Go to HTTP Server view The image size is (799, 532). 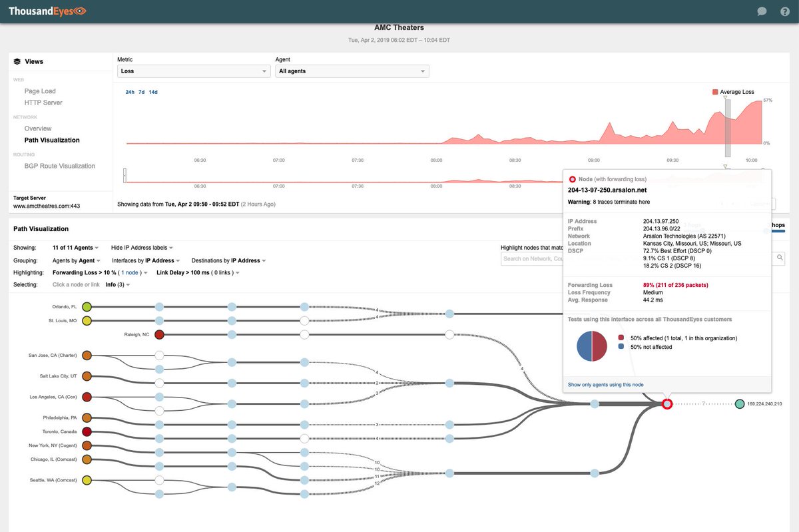point(43,103)
